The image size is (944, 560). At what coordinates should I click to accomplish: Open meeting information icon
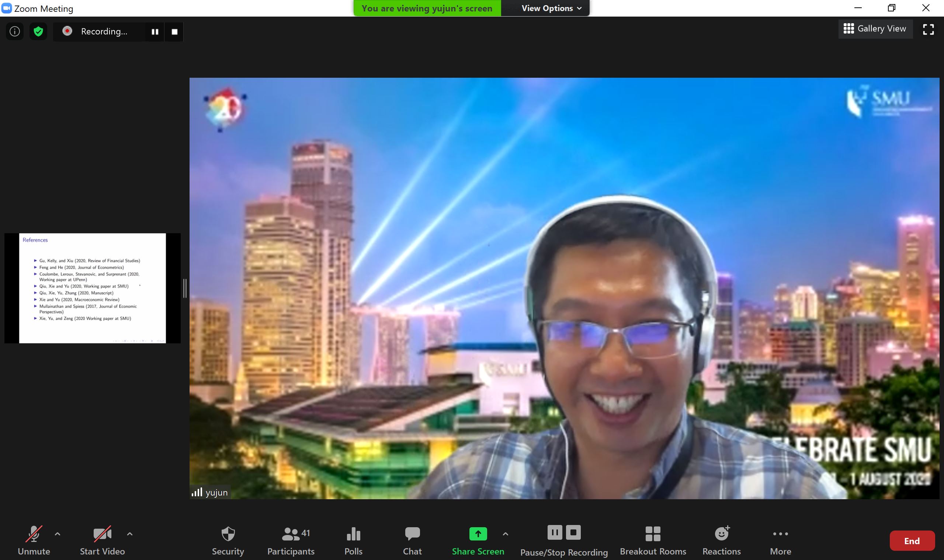pyautogui.click(x=15, y=31)
